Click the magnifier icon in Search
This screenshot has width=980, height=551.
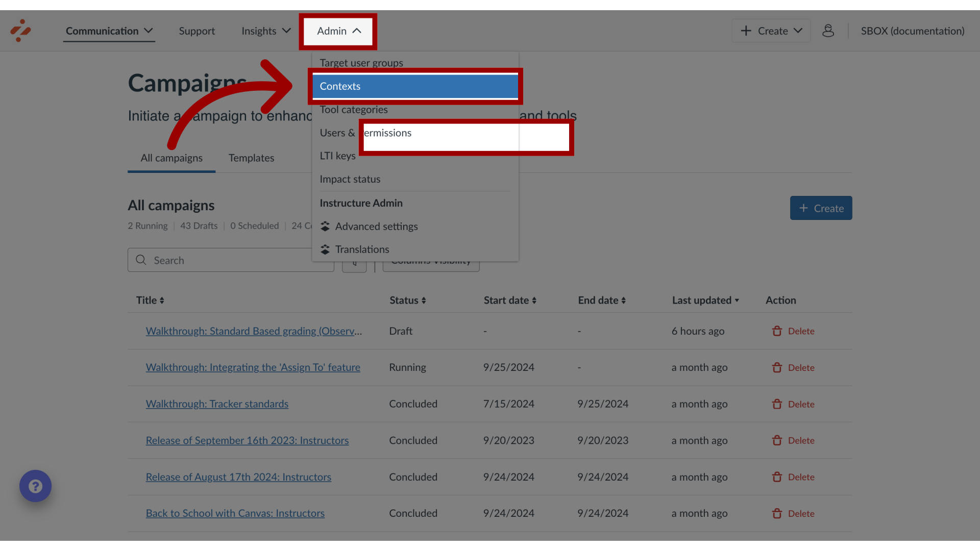point(141,260)
